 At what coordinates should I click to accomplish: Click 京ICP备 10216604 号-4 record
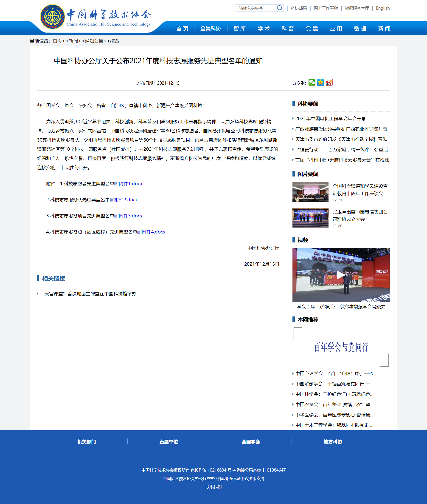tap(213, 470)
